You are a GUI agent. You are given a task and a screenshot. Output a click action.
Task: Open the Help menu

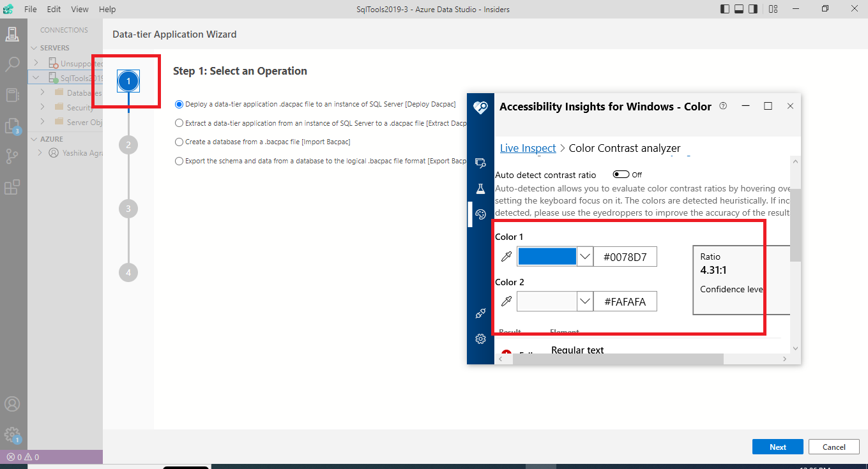(107, 9)
